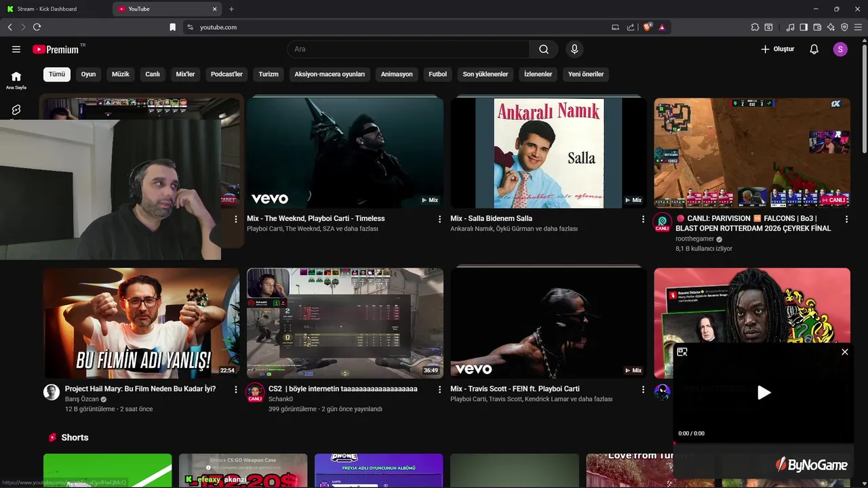Viewport: 868px width, 488px height.
Task: Click the YouTube Premium logo
Action: point(56,49)
